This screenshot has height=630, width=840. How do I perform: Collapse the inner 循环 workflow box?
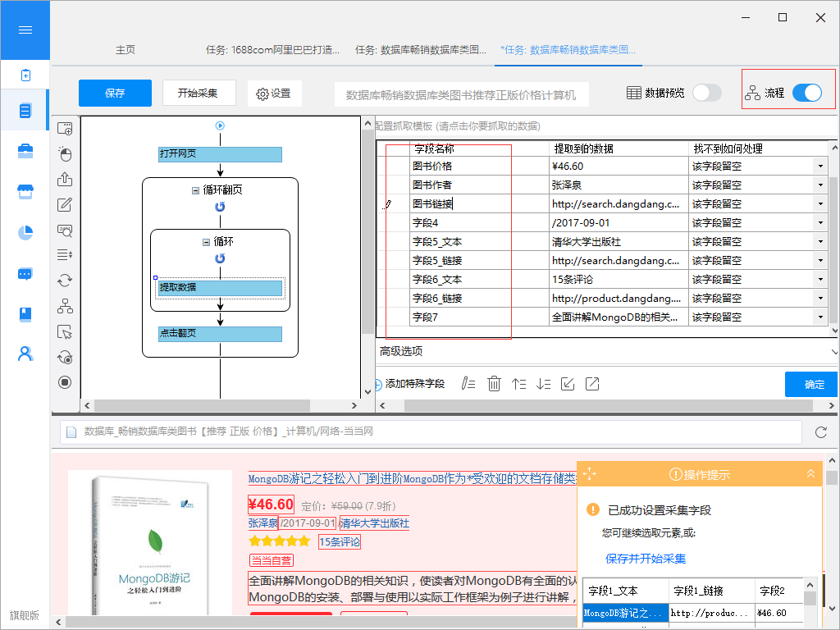pos(206,242)
